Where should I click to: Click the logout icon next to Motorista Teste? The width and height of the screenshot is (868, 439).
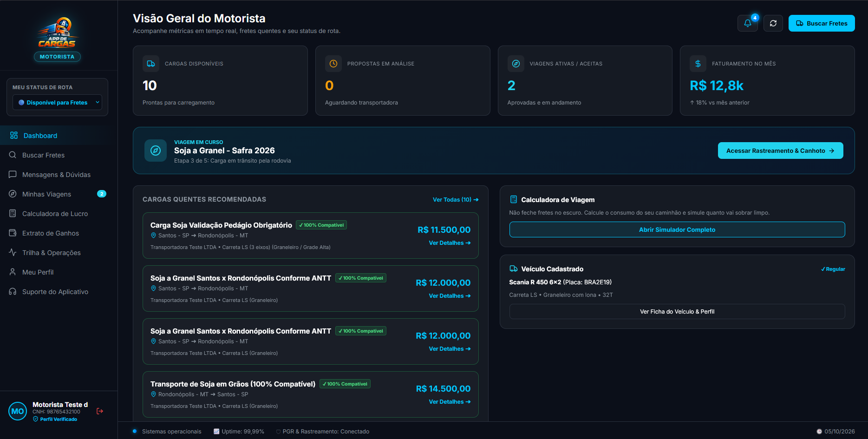(100, 411)
